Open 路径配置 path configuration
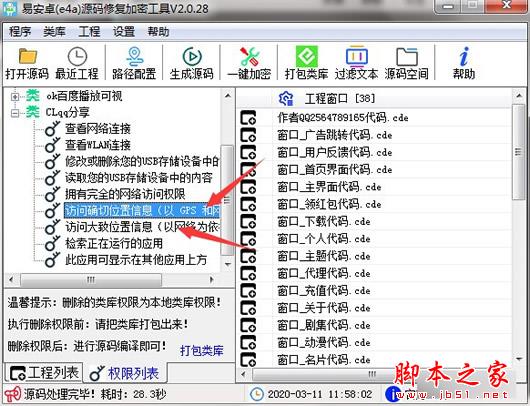 coord(134,63)
